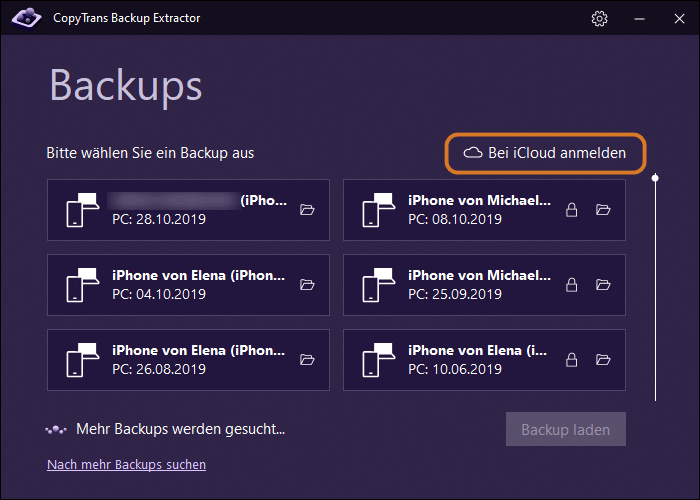Click the lock icon on the 08.10.2019 backup
700x500 pixels.
click(571, 209)
